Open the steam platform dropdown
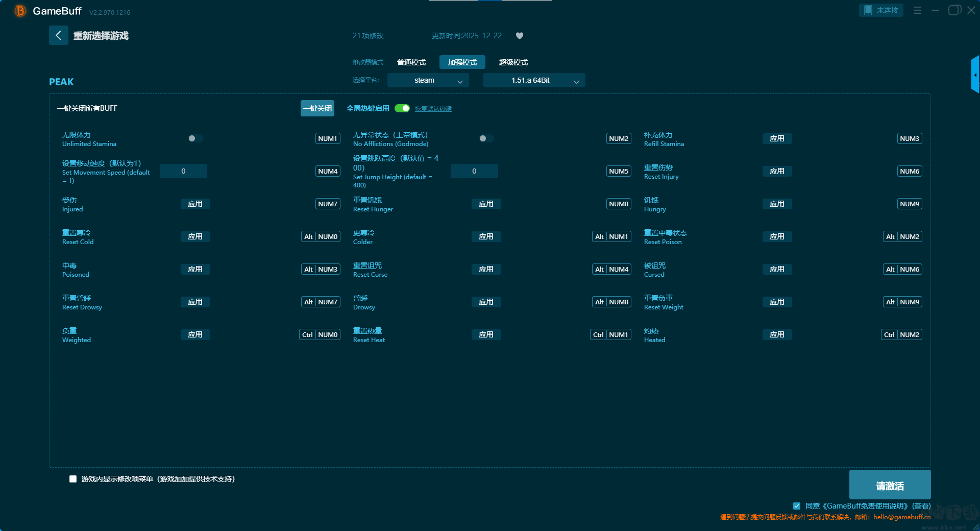980x531 pixels. [x=428, y=80]
